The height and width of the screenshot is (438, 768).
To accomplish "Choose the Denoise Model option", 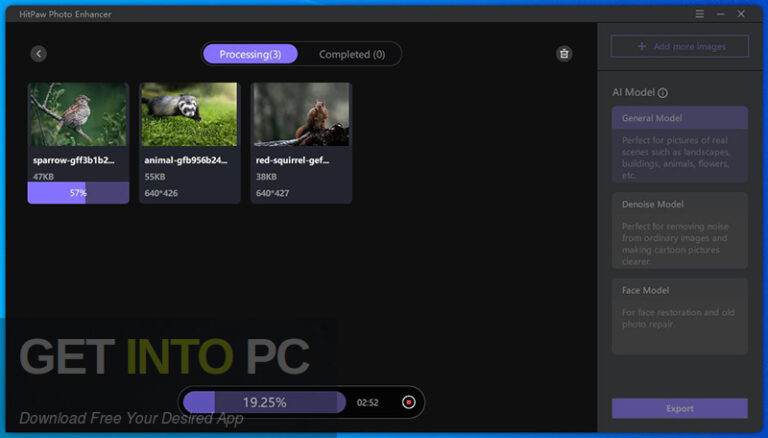I will coord(679,230).
